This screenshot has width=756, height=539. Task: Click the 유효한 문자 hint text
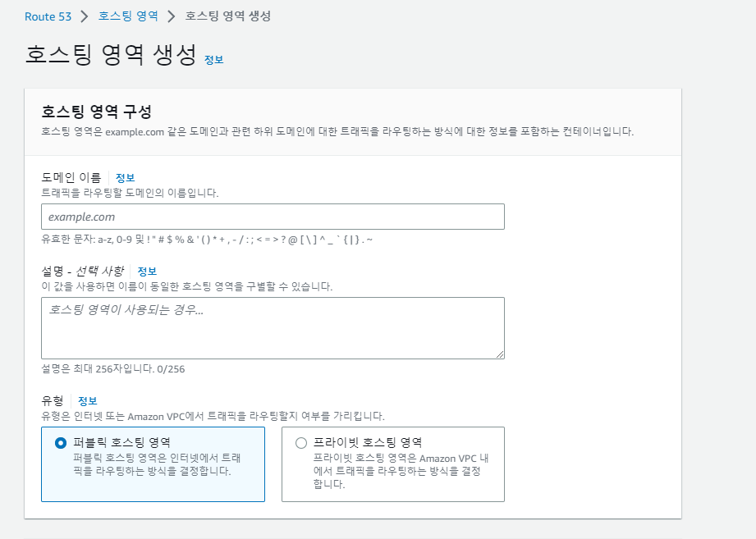coord(207,240)
